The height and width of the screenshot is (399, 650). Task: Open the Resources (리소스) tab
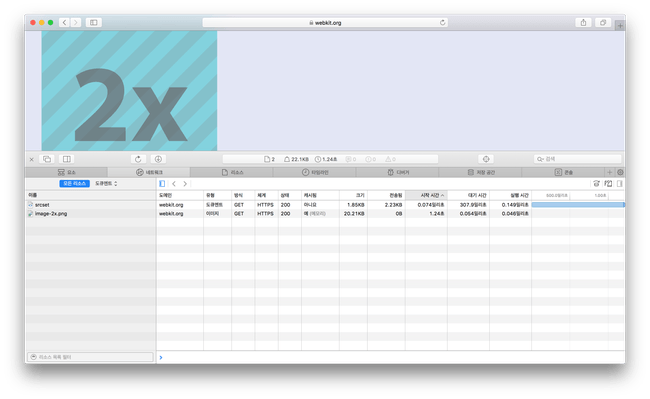coord(232,172)
